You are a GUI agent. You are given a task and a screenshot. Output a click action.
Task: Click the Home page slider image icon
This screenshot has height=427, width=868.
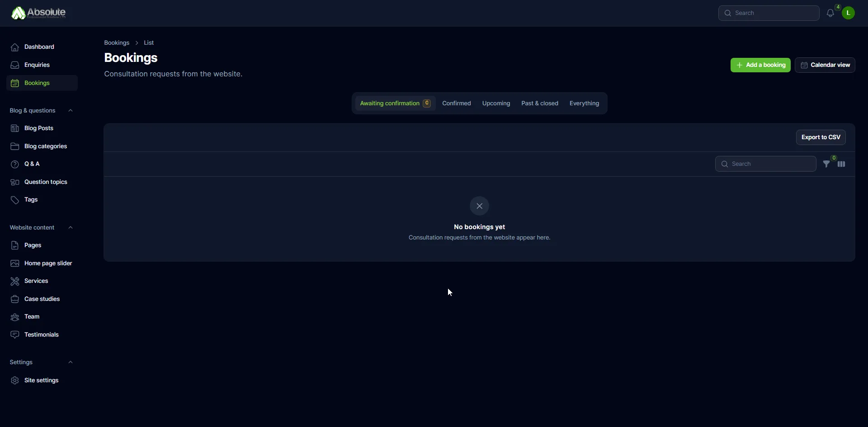pyautogui.click(x=15, y=263)
